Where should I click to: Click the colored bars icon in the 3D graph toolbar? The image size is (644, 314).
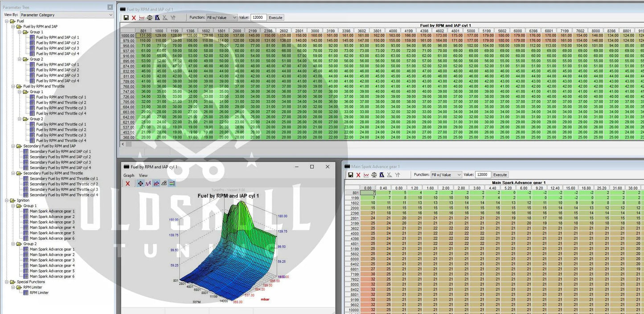click(x=172, y=183)
